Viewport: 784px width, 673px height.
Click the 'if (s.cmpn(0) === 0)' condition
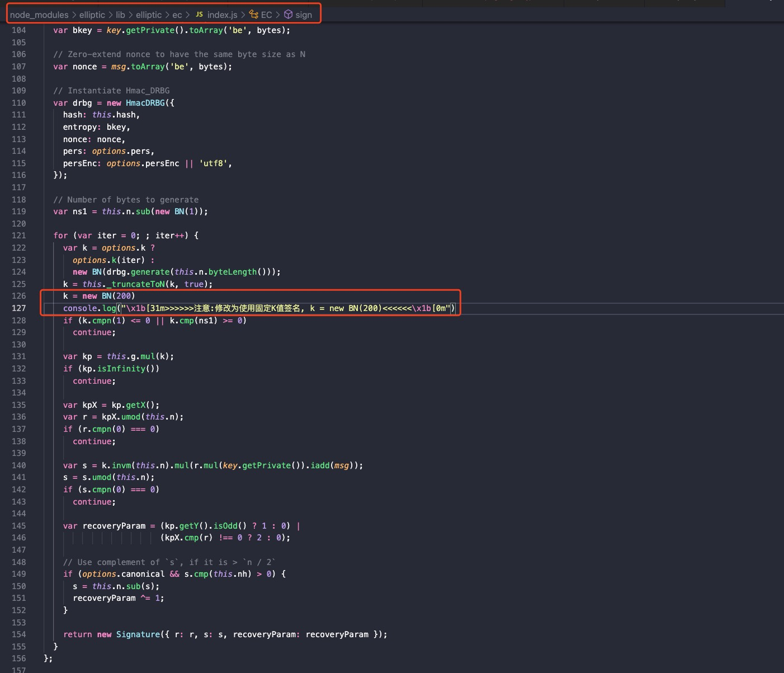[111, 490]
